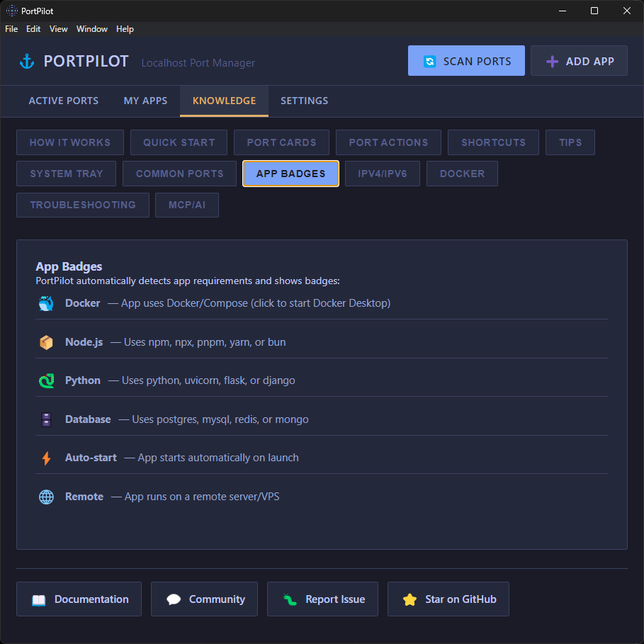Screen dimensions: 644x644
Task: Click the Python badge icon
Action: pos(46,380)
